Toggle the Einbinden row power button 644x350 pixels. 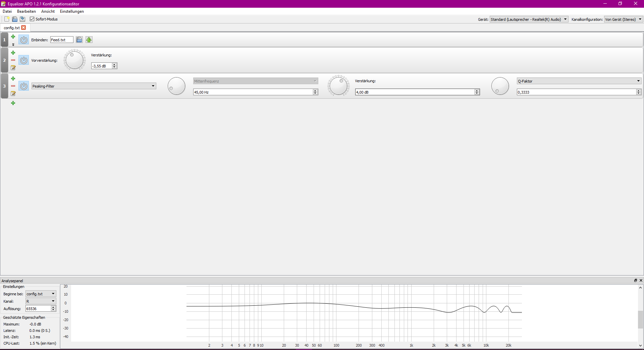point(23,40)
